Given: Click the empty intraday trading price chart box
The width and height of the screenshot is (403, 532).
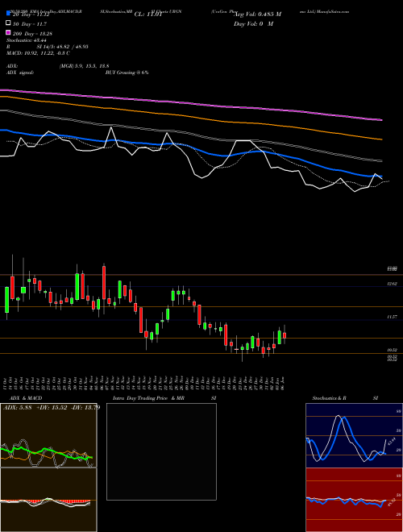Looking at the screenshot, I should click(x=161, y=451).
